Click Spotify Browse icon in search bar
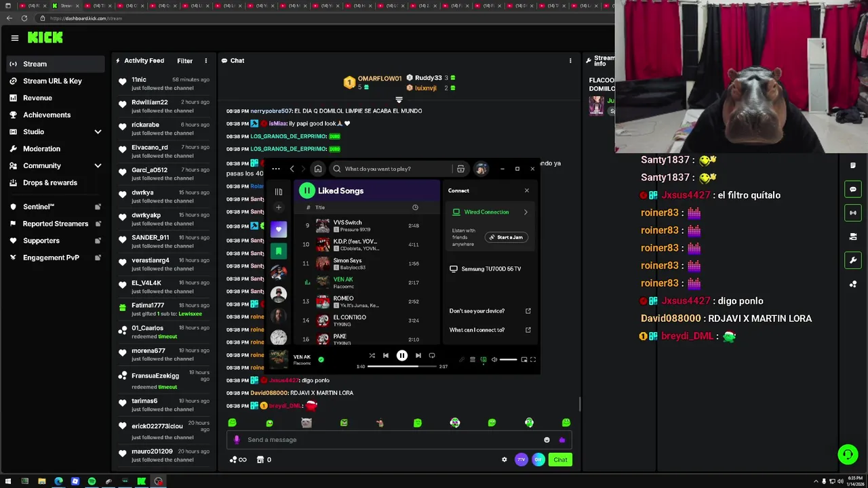This screenshot has height=488, width=868. [460, 169]
